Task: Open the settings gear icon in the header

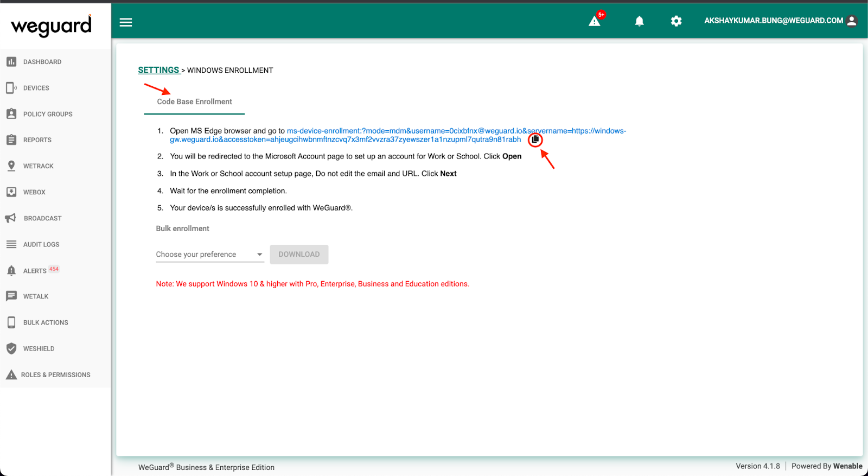Action: click(x=676, y=21)
